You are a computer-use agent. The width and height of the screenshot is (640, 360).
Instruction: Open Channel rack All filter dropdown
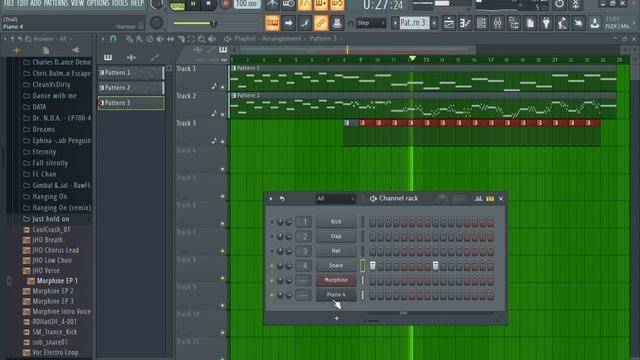[336, 199]
